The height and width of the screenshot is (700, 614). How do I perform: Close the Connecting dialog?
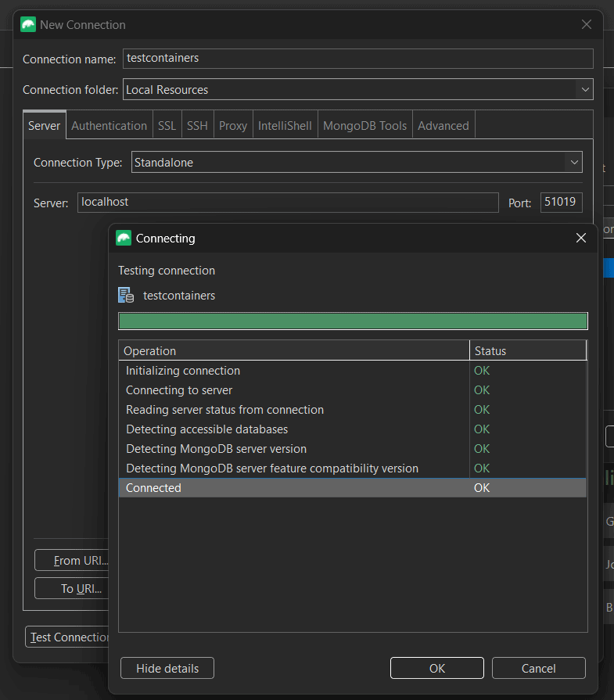coord(580,238)
